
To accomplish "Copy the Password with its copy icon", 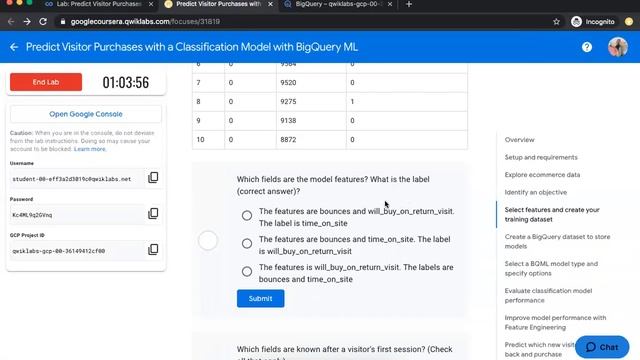I will click(x=153, y=213).
